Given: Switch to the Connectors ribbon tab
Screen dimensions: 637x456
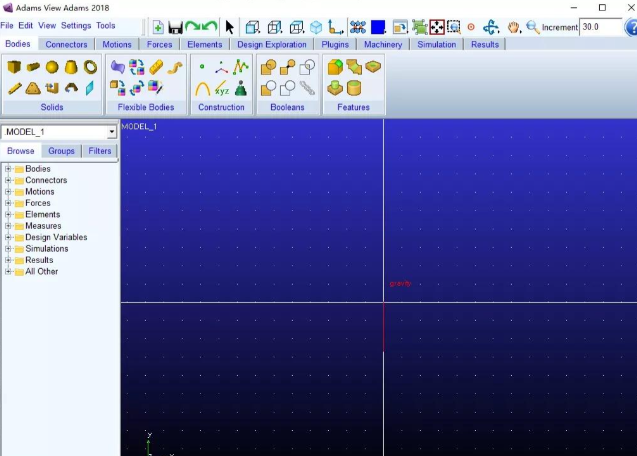Looking at the screenshot, I should click(x=67, y=44).
